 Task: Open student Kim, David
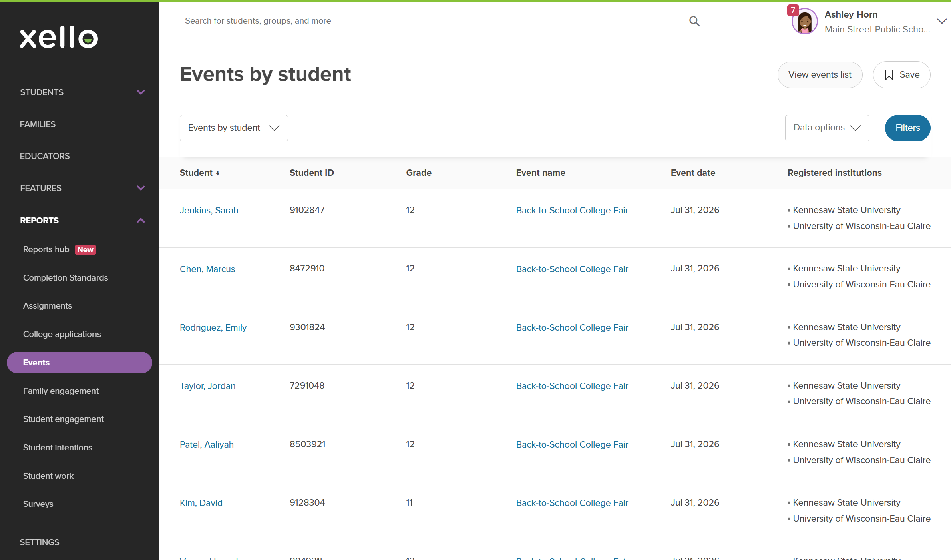pyautogui.click(x=201, y=503)
